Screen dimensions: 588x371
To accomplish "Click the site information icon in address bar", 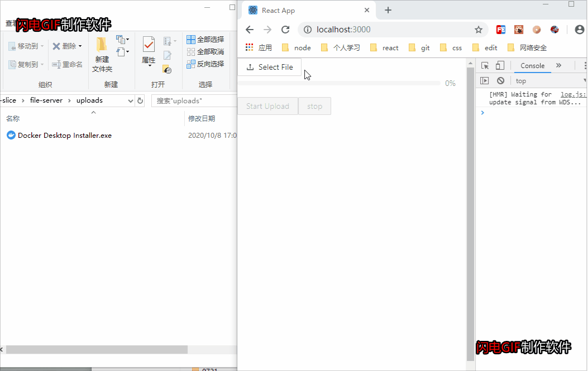I will 308,30.
